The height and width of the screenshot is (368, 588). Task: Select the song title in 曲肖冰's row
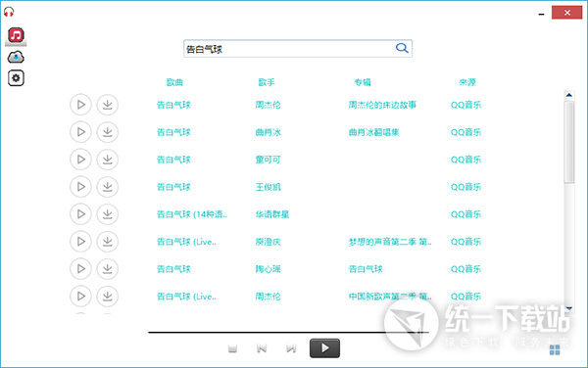(x=173, y=132)
